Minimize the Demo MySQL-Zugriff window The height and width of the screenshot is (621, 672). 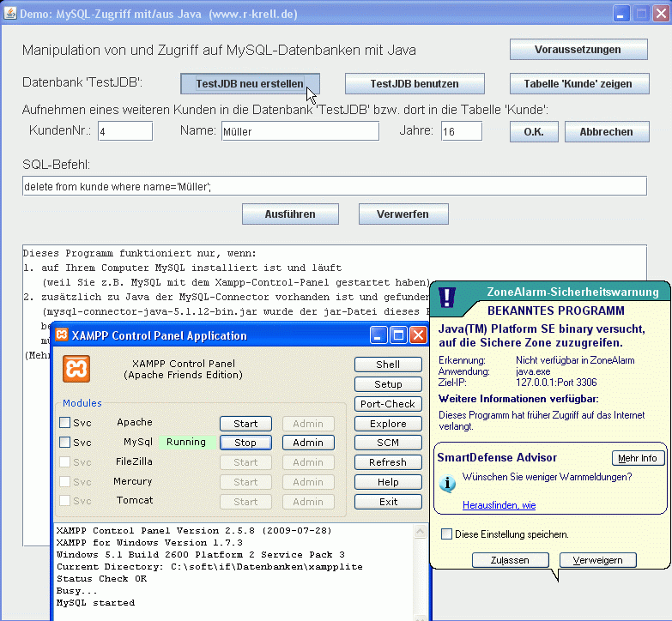tap(621, 14)
